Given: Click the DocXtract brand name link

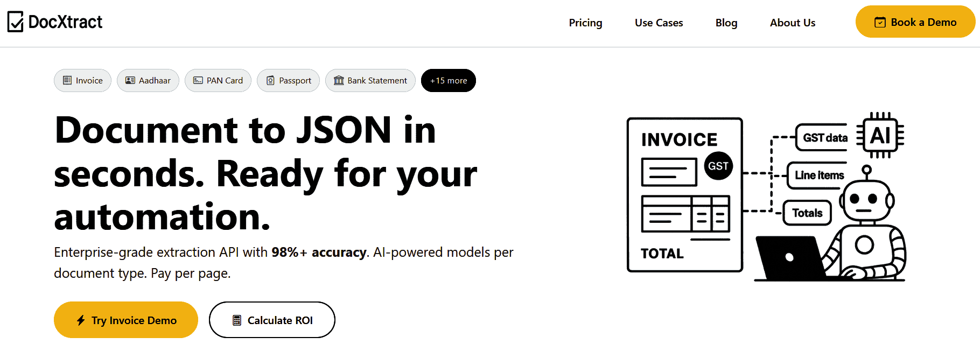Looking at the screenshot, I should (x=65, y=22).
